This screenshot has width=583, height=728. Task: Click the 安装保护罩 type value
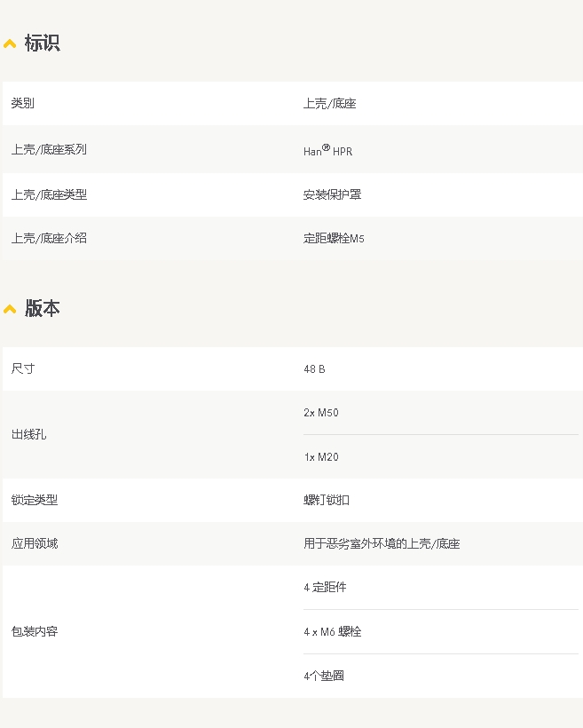332,194
